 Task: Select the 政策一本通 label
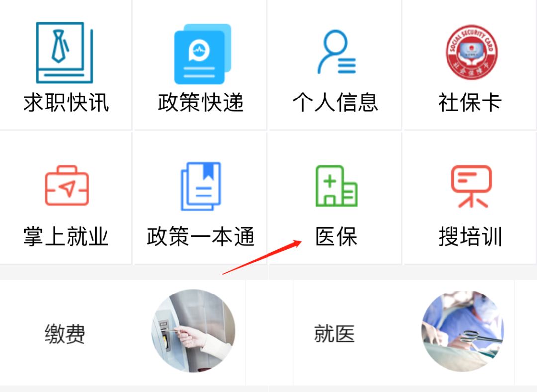point(201,236)
